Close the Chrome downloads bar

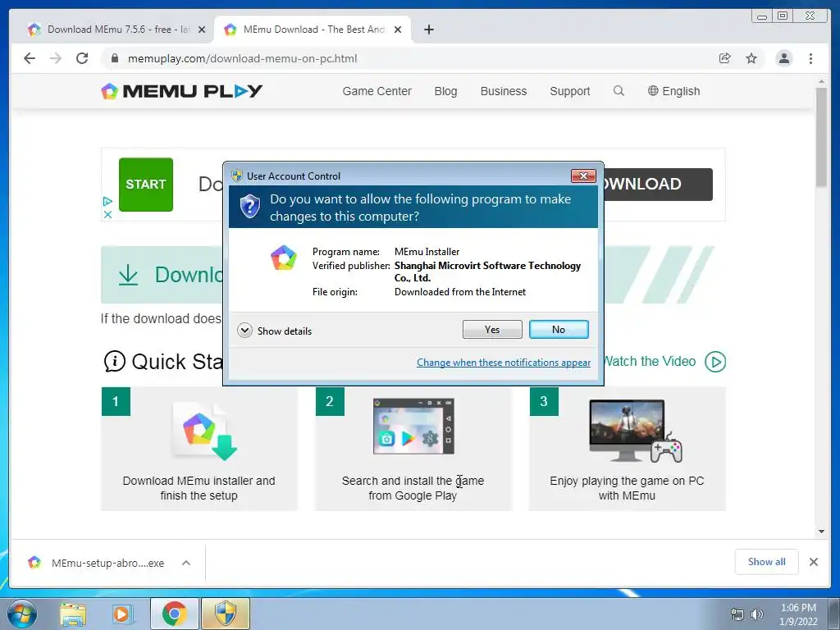813,562
